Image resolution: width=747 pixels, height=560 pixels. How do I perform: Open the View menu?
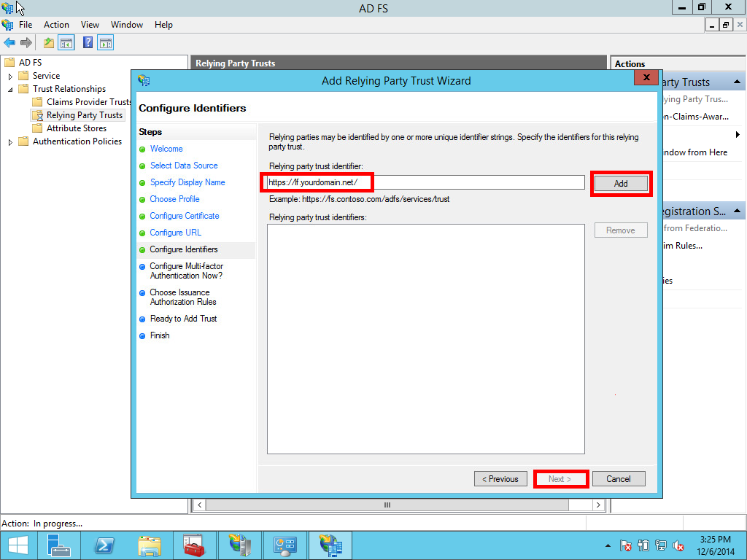[90, 24]
